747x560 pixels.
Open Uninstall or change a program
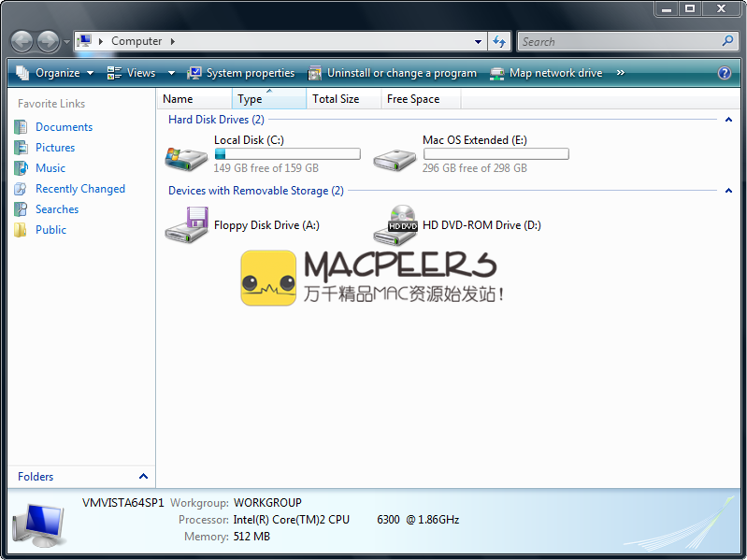point(392,73)
